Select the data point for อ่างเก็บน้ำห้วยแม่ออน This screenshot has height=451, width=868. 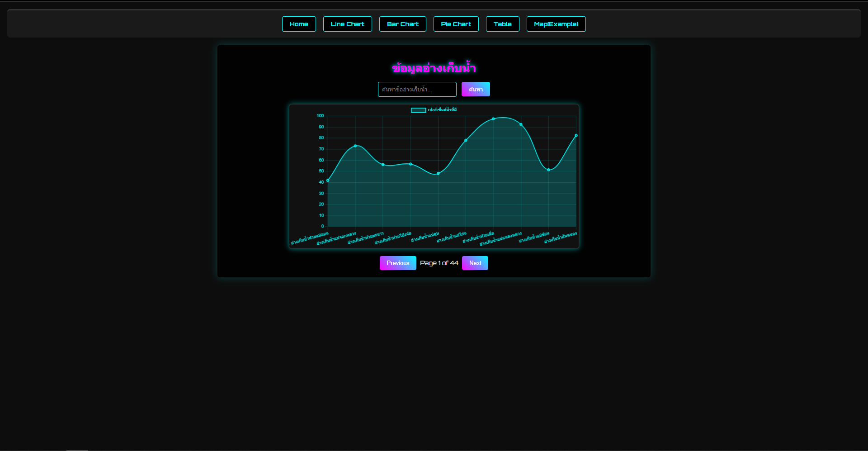pos(327,180)
